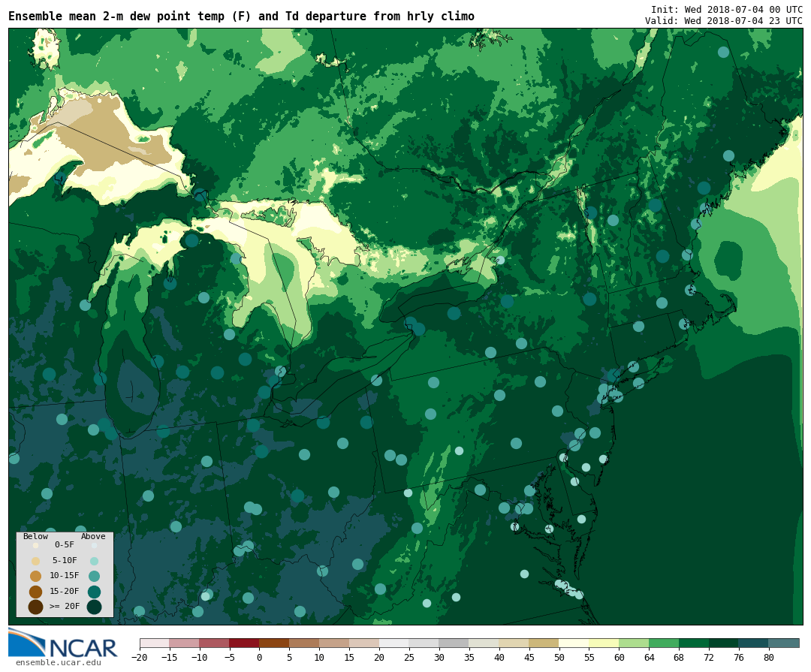811x672 pixels.
Task: Select the Below 15-20F brown legend circle
Action: pos(36,592)
